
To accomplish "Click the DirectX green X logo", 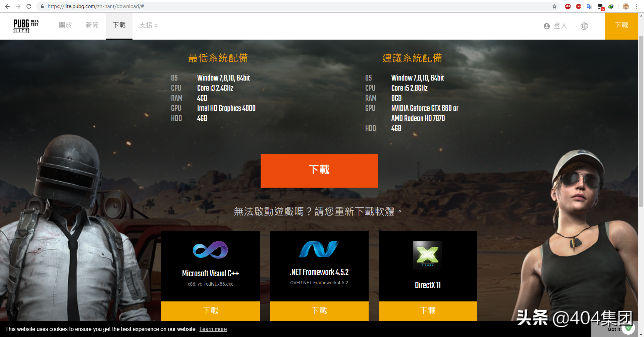I will coord(428,255).
